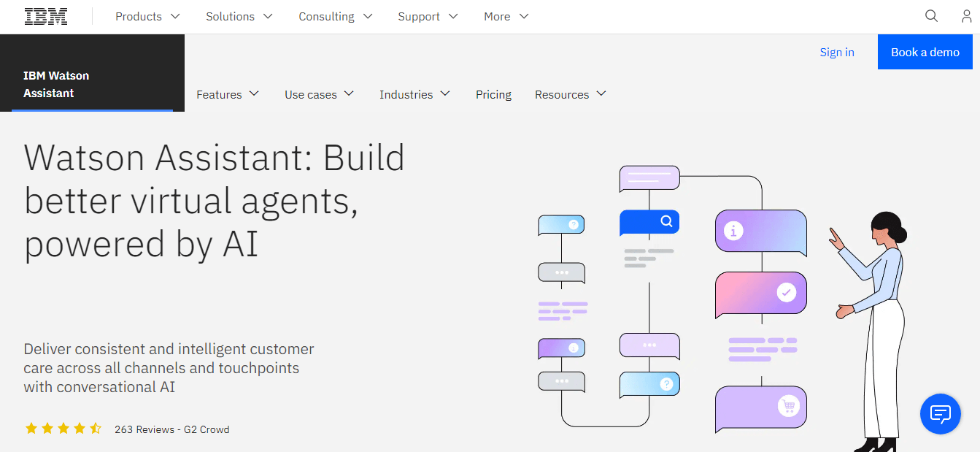Click the Book a demo button

click(x=925, y=52)
